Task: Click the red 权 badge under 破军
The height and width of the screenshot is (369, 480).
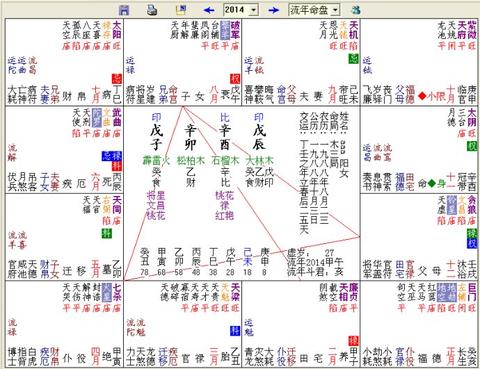Action: [235, 79]
